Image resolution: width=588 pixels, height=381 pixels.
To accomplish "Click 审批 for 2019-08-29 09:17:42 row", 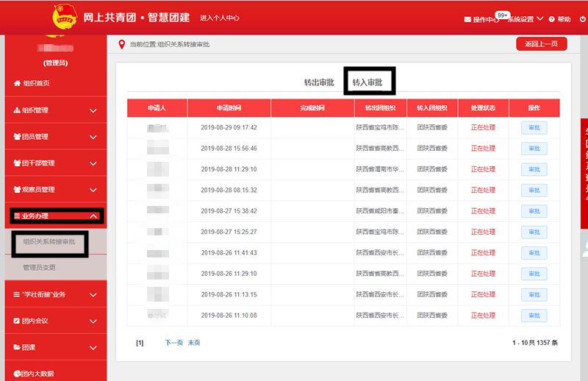I will coord(534,128).
